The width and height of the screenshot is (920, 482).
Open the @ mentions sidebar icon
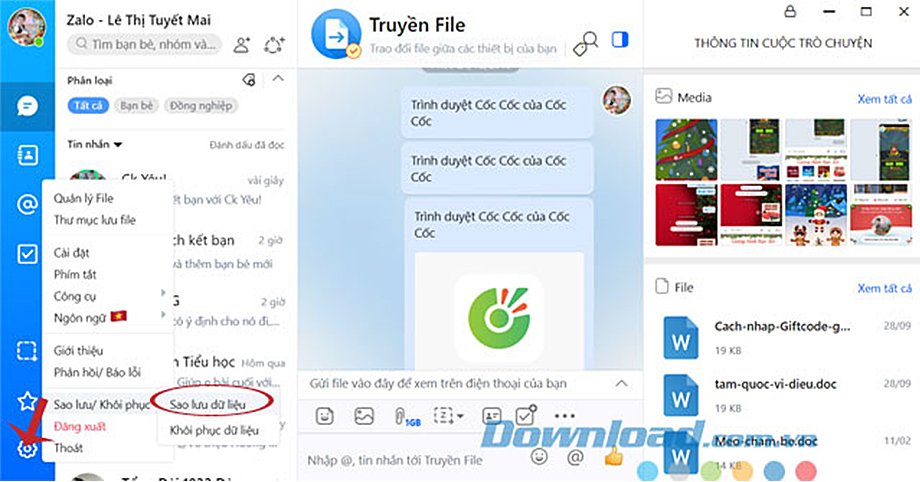tap(27, 204)
